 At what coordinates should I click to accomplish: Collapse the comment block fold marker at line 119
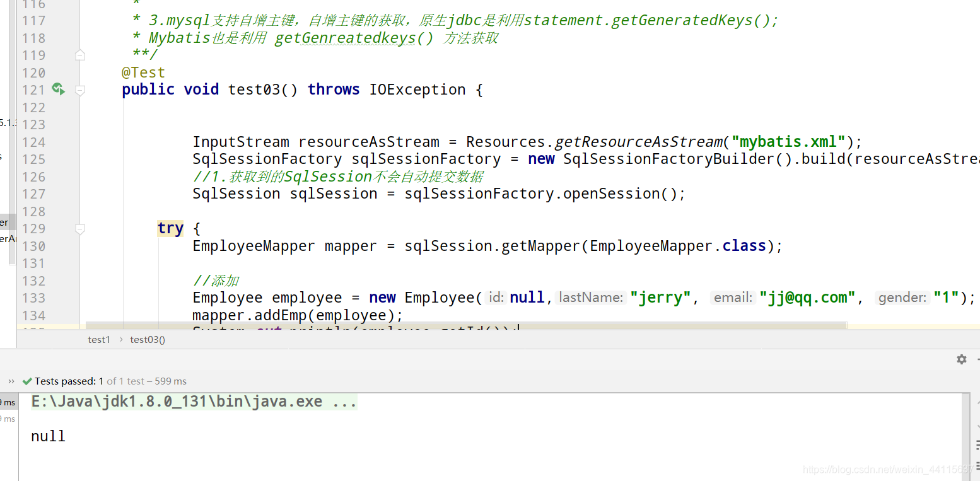click(x=80, y=55)
